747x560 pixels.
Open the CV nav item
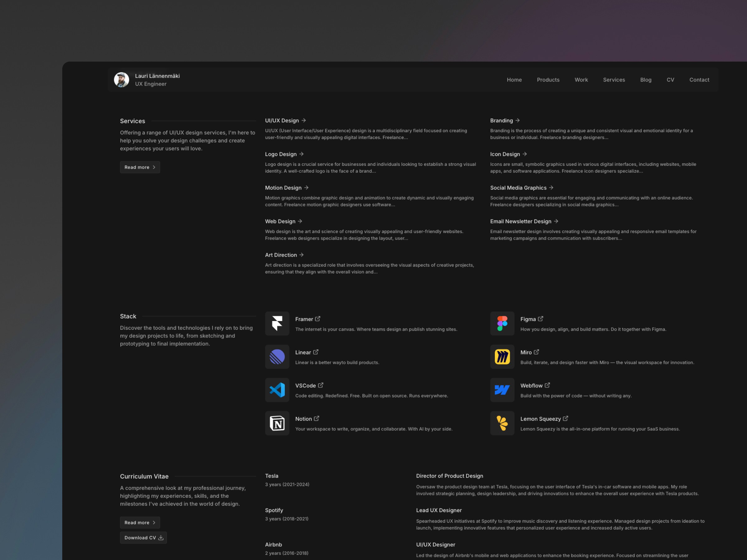[x=670, y=80]
